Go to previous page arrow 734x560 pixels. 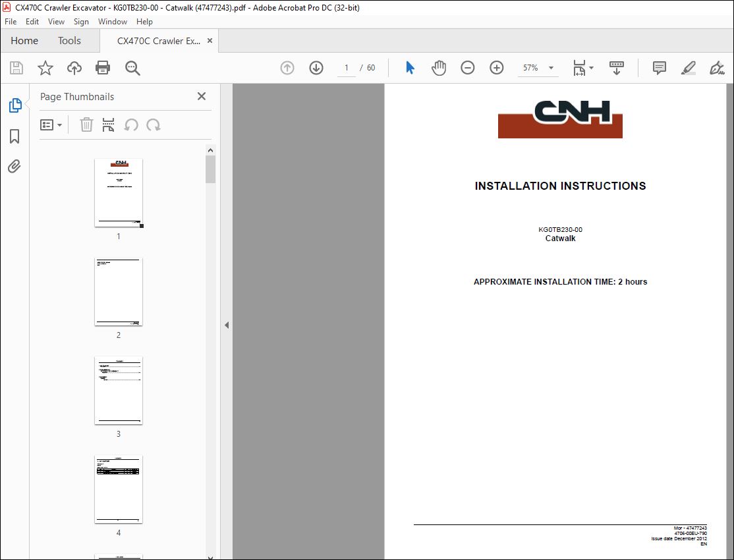(x=287, y=68)
